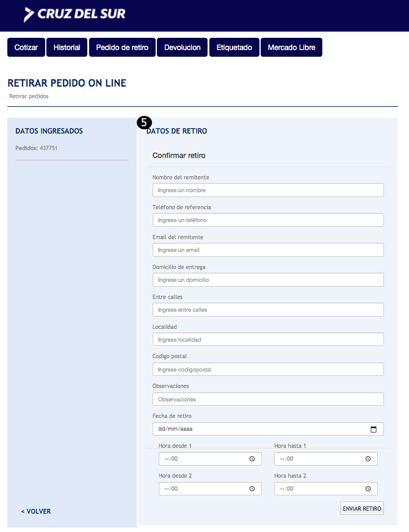This screenshot has width=409, height=532.
Task: Click clock icon in Hora hasta 2
Action: pos(368,489)
